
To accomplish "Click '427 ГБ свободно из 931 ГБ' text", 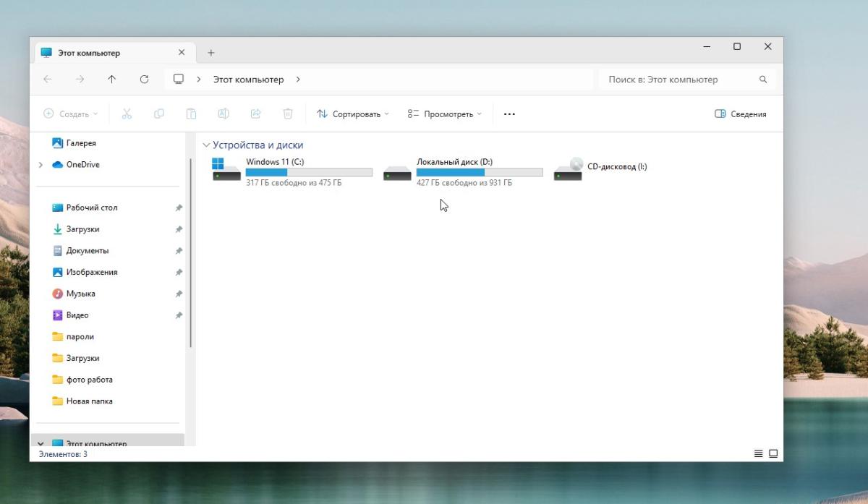I will pos(464,183).
